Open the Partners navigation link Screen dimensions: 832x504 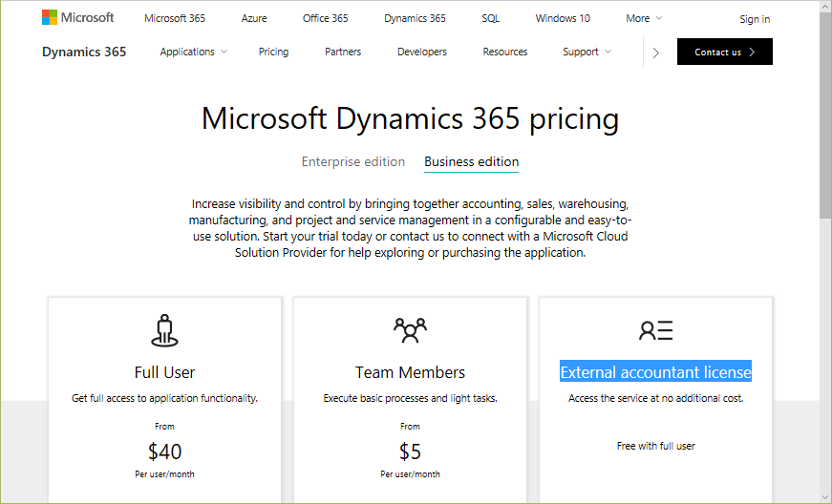click(343, 52)
